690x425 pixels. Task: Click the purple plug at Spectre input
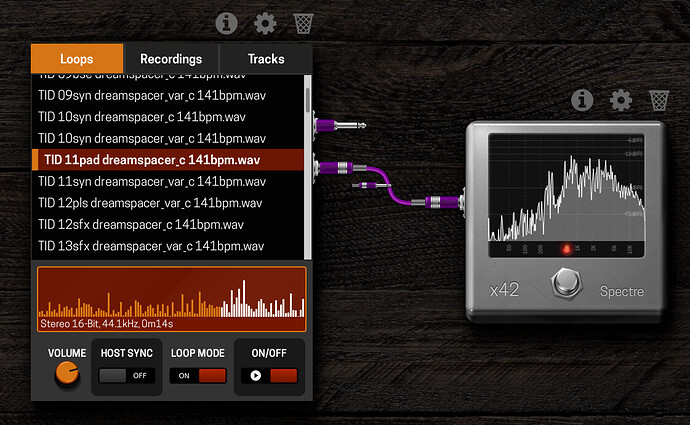[x=440, y=202]
